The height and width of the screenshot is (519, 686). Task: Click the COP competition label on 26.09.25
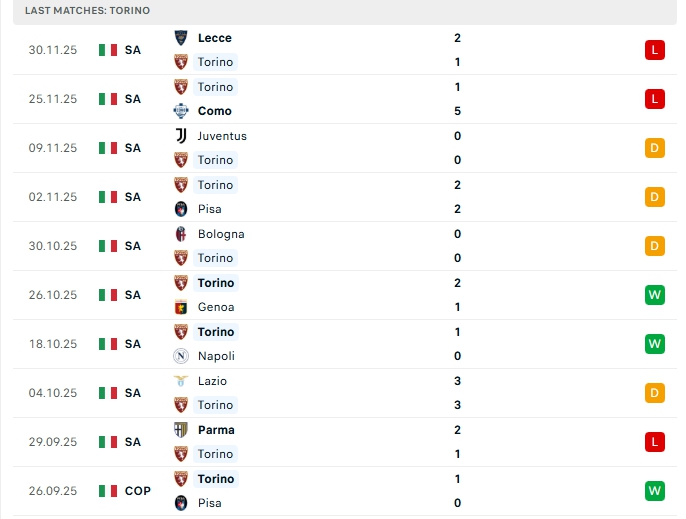[x=138, y=491]
